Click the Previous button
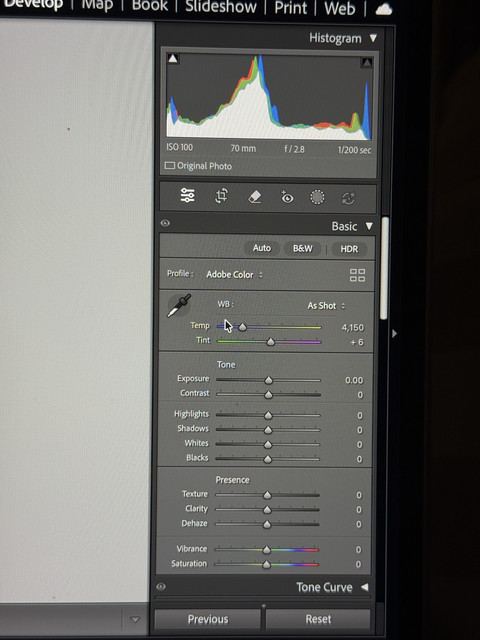 click(x=208, y=620)
